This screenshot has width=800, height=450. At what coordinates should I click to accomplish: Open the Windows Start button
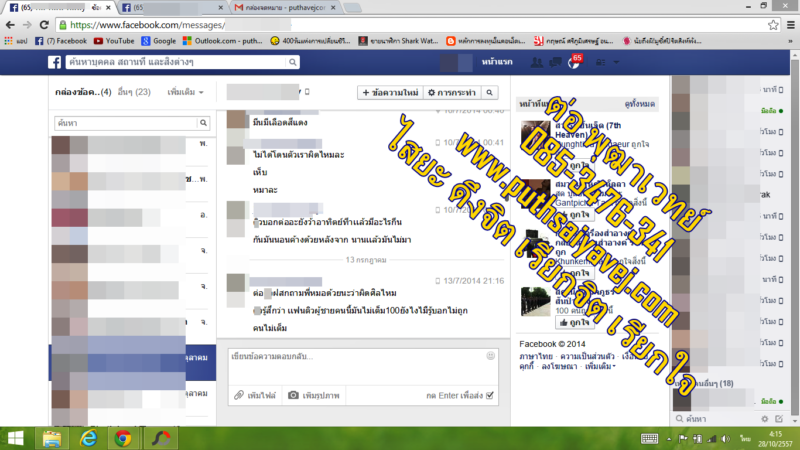(x=15, y=438)
